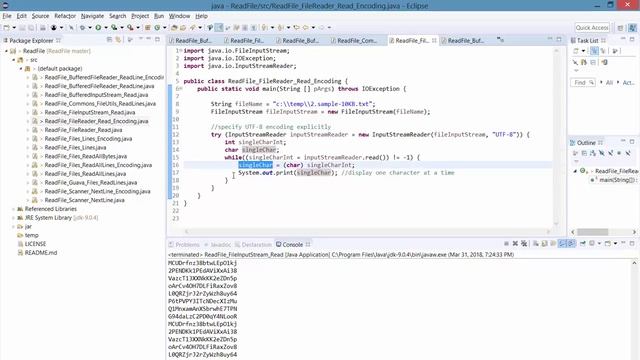This screenshot has height=360, width=640.
Task: Minimize the Task List panel
Action: coord(623,39)
